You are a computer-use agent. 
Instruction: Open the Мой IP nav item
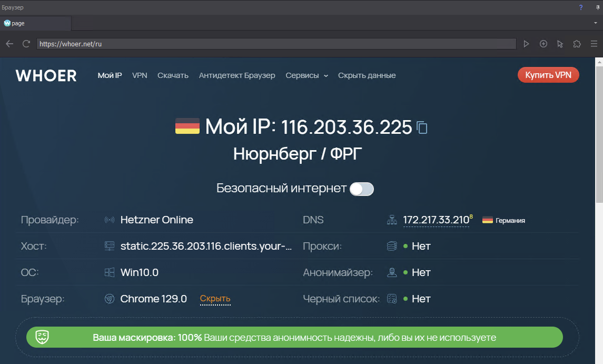pyautogui.click(x=110, y=75)
